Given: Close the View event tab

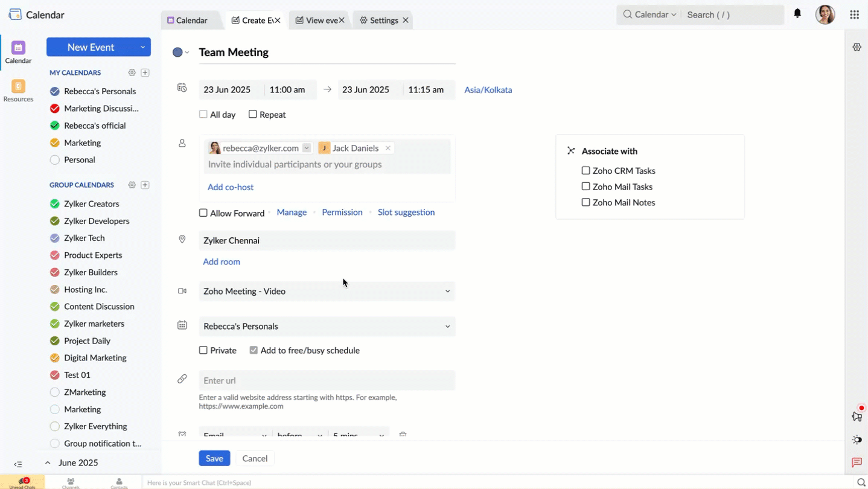Looking at the screenshot, I should 342,20.
